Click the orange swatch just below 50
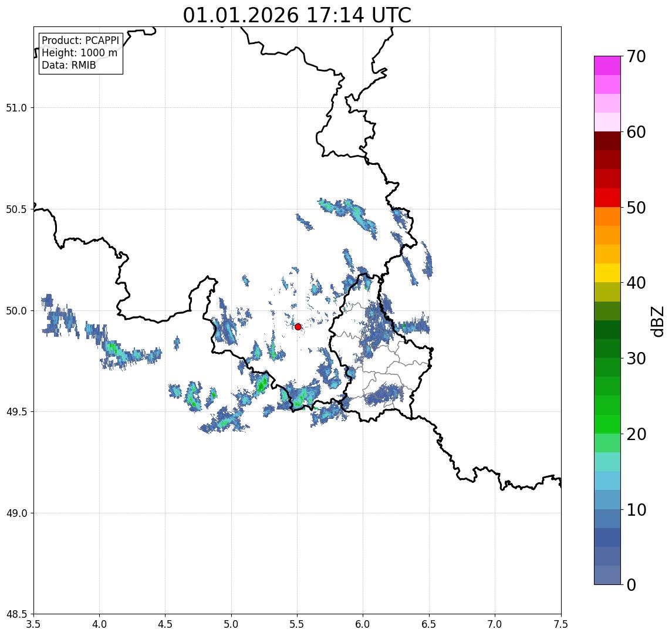Screen dimensions: 672x636 pos(607,216)
